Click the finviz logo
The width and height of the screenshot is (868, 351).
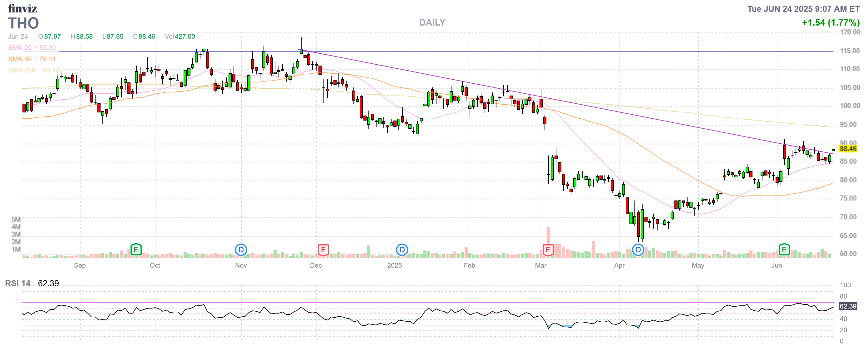tap(22, 8)
